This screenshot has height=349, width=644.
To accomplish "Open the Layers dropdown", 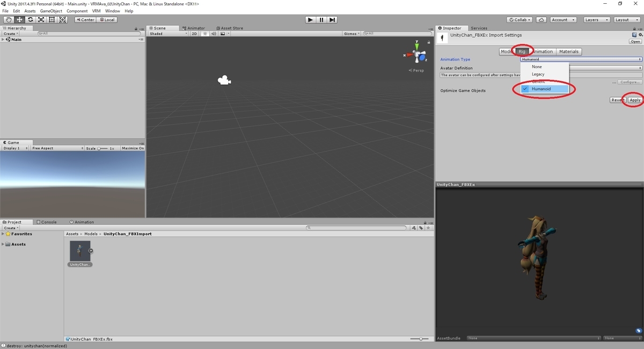I will (596, 20).
